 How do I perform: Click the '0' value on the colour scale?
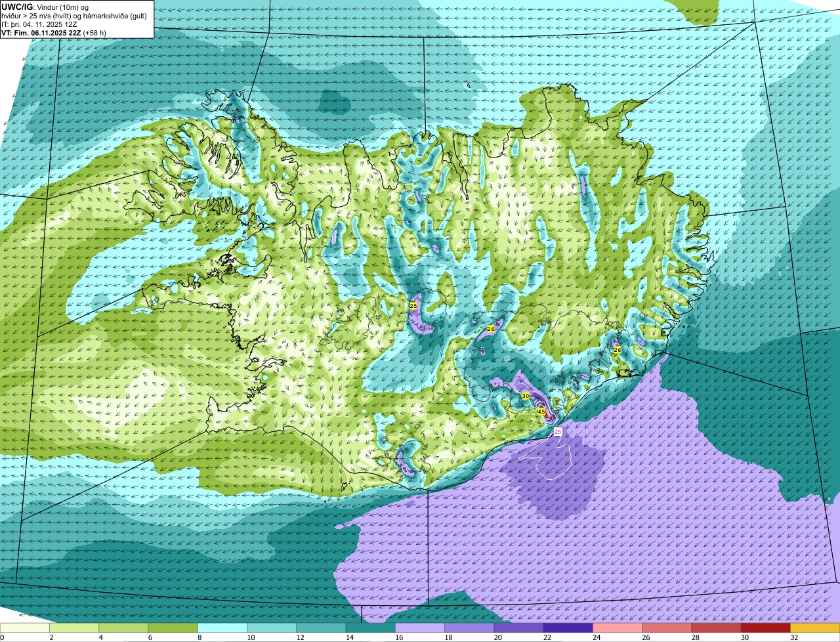[x=2, y=637]
